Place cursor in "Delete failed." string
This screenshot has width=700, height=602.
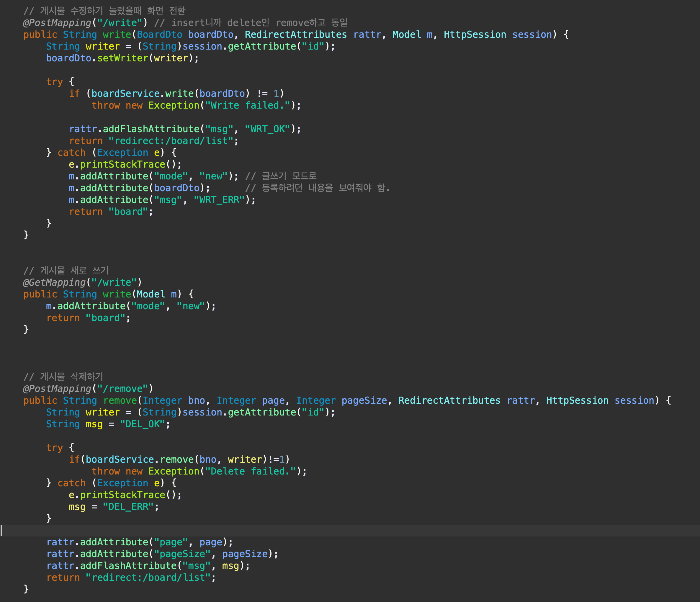250,471
